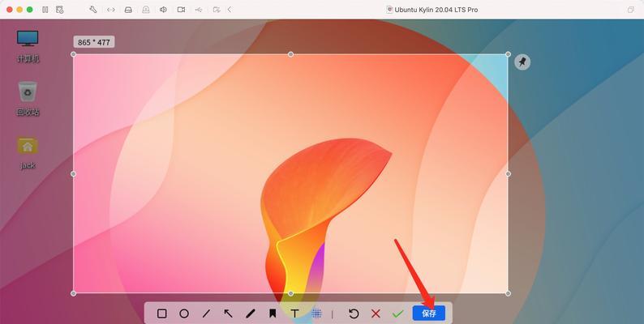Viewport: 644px width, 324px height.
Task: Click the window view mode icon at title bar right
Action: [631, 10]
